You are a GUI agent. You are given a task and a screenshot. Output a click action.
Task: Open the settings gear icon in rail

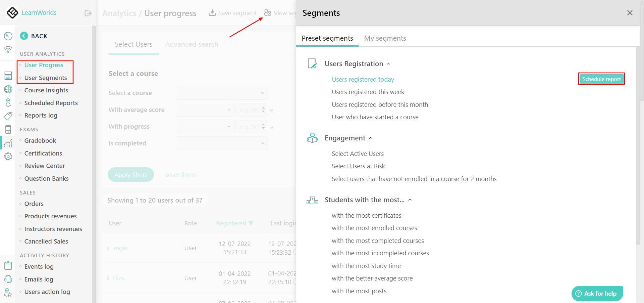coord(8,156)
